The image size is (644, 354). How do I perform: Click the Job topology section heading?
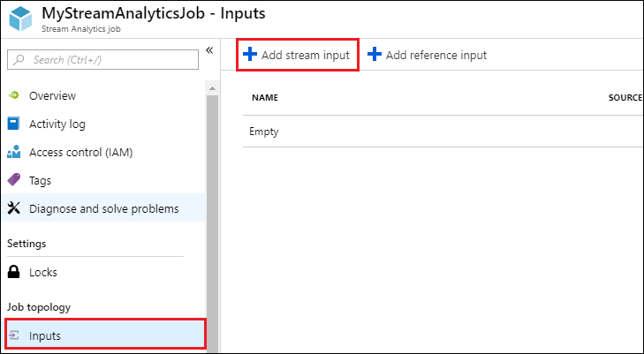39,307
